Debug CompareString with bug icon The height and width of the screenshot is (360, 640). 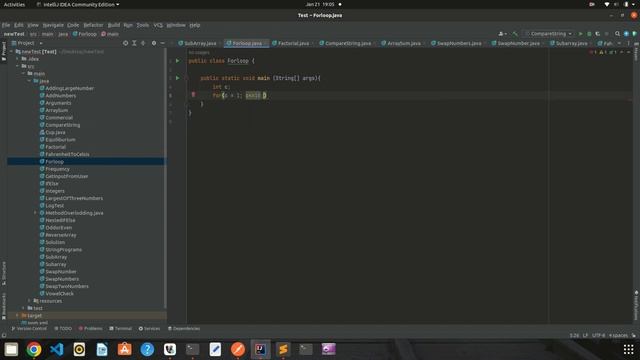point(589,34)
